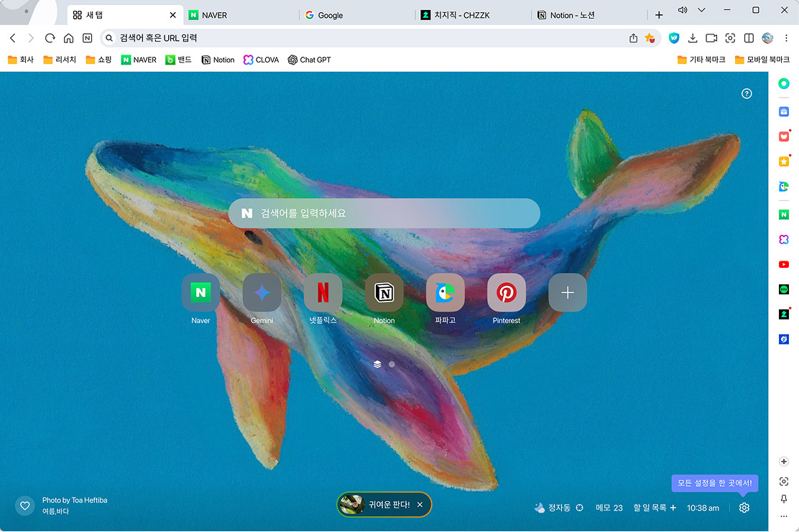Screen dimensions: 799x532
Task: Expand the tab list chevron dropdown
Action: [701, 10]
